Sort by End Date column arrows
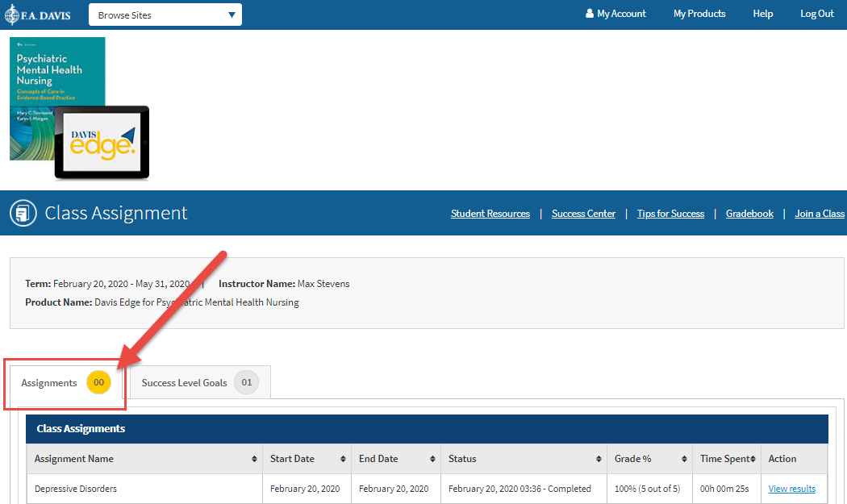 (432, 459)
